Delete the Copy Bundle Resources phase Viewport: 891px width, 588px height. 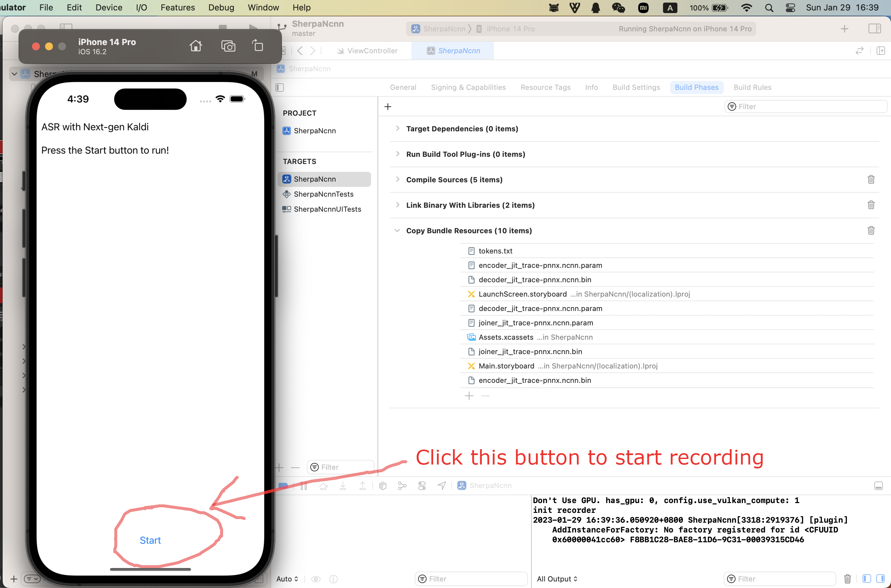tap(871, 231)
